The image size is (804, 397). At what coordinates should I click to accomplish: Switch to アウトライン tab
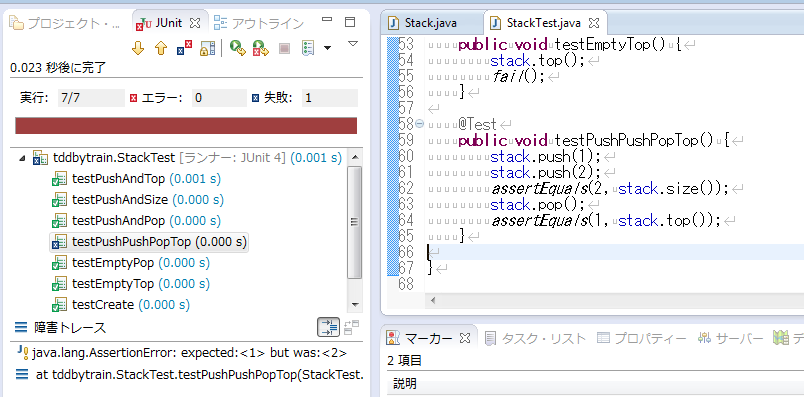(x=259, y=23)
